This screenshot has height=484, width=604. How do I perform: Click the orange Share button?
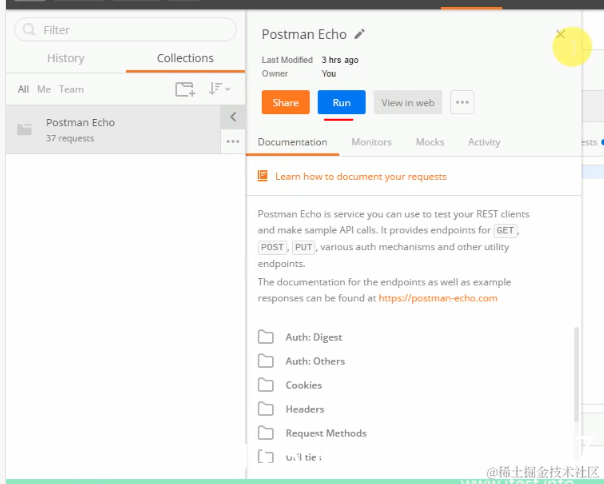click(x=285, y=102)
